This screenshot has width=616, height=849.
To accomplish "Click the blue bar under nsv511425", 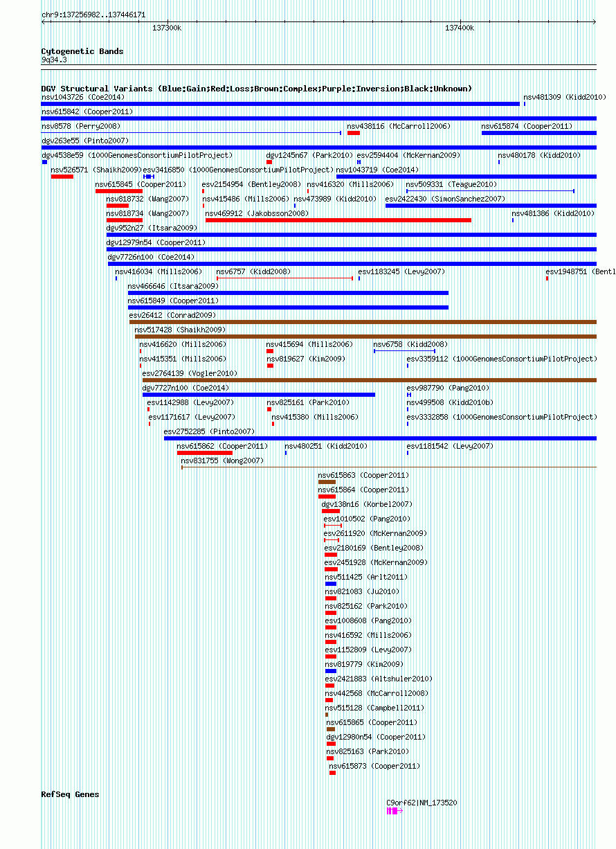I will pyautogui.click(x=331, y=584).
